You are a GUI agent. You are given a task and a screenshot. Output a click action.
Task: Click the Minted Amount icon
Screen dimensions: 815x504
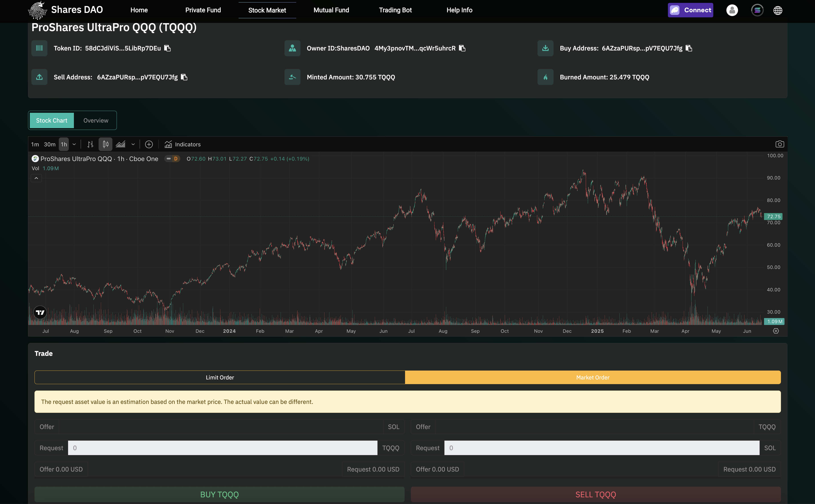pos(292,77)
